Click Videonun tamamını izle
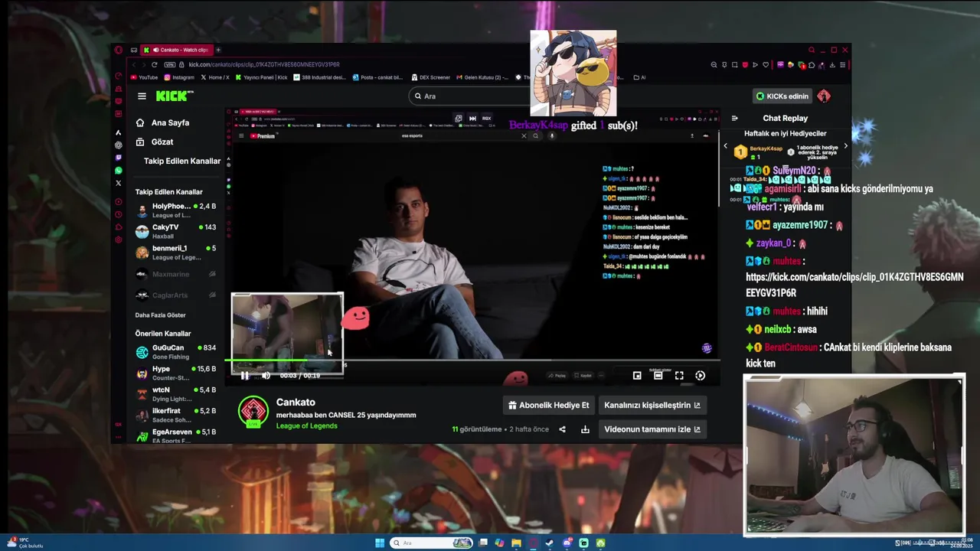Image resolution: width=980 pixels, height=551 pixels. [652, 429]
